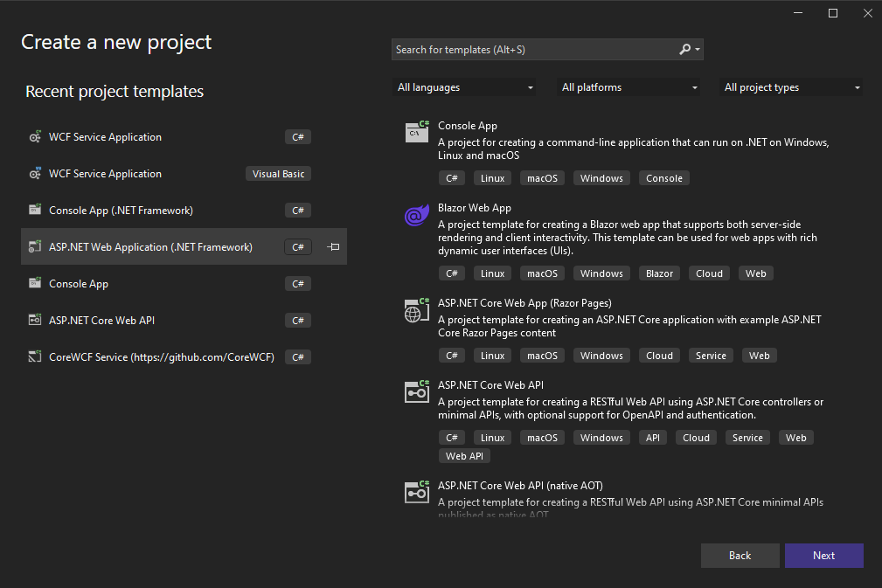This screenshot has width=882, height=588.
Task: Click the recent ASP.NET Core Web API icon
Action: click(35, 319)
